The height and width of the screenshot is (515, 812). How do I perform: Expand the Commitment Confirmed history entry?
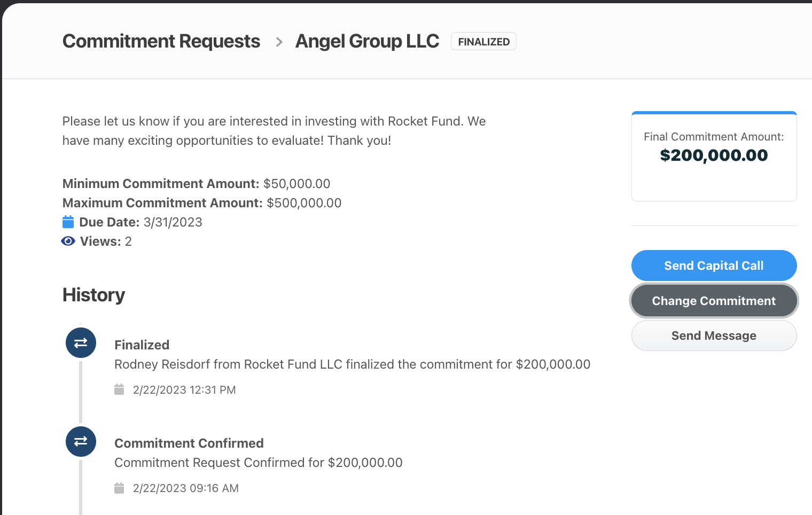[189, 443]
